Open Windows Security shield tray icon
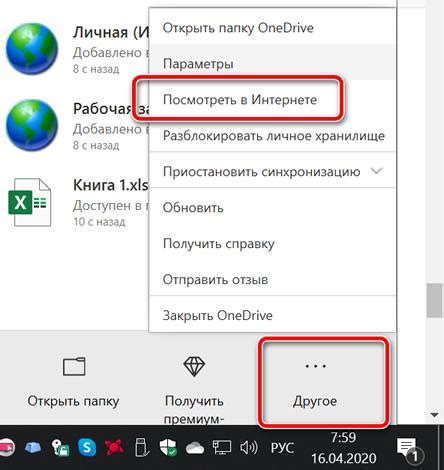This screenshot has width=444, height=470. (x=168, y=447)
